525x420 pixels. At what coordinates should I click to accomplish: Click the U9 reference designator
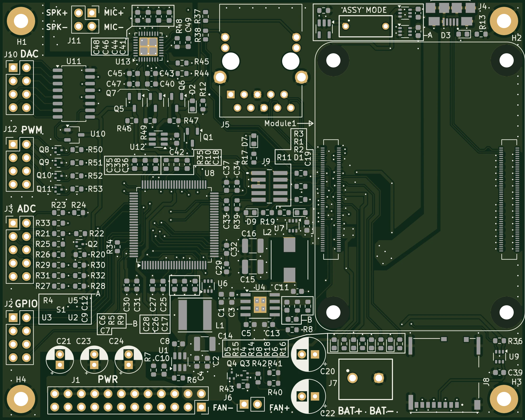[x=514, y=357]
